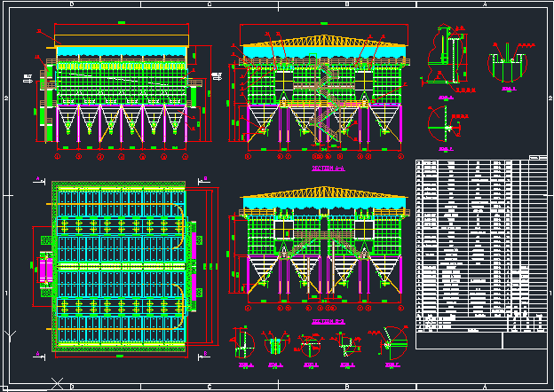Click the UCS Y-axis icon

10,336
